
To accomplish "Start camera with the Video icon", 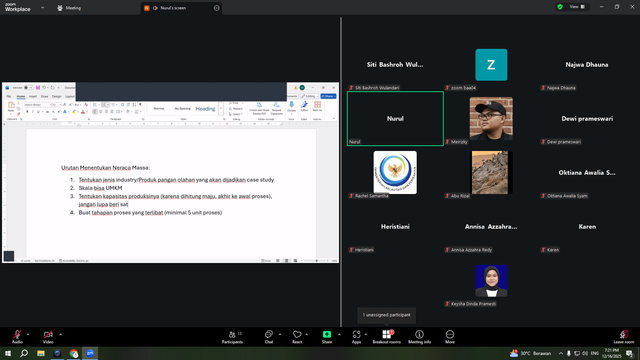I will coord(48,334).
